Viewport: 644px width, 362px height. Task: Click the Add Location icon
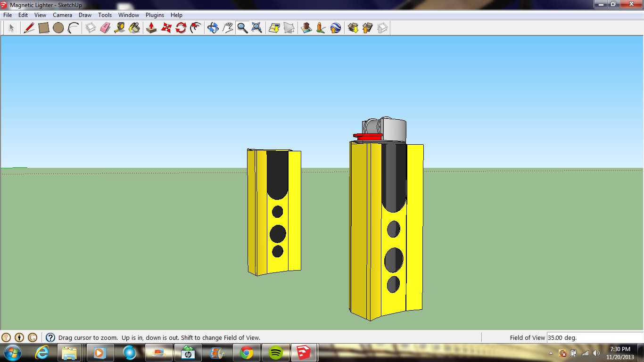(274, 28)
